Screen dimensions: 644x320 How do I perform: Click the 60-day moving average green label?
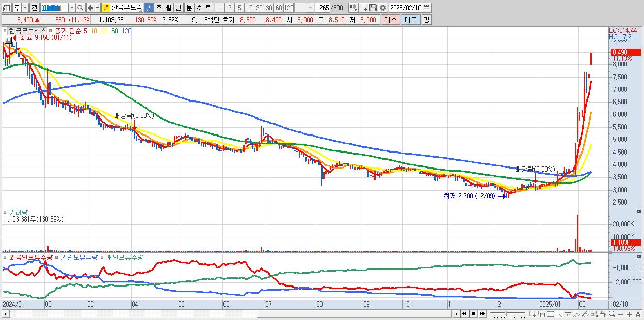click(x=115, y=31)
